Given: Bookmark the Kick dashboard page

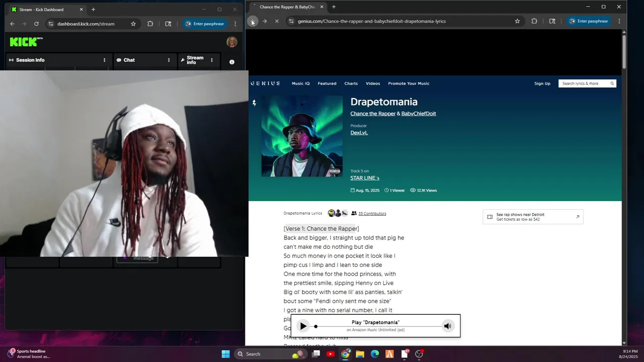Looking at the screenshot, I should [133, 24].
